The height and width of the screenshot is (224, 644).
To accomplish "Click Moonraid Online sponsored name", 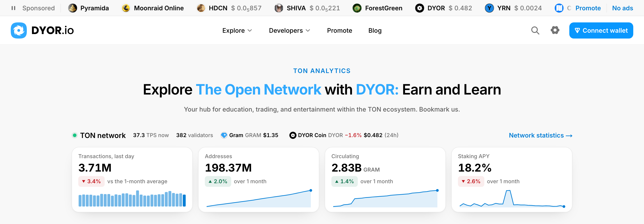I will point(159,8).
